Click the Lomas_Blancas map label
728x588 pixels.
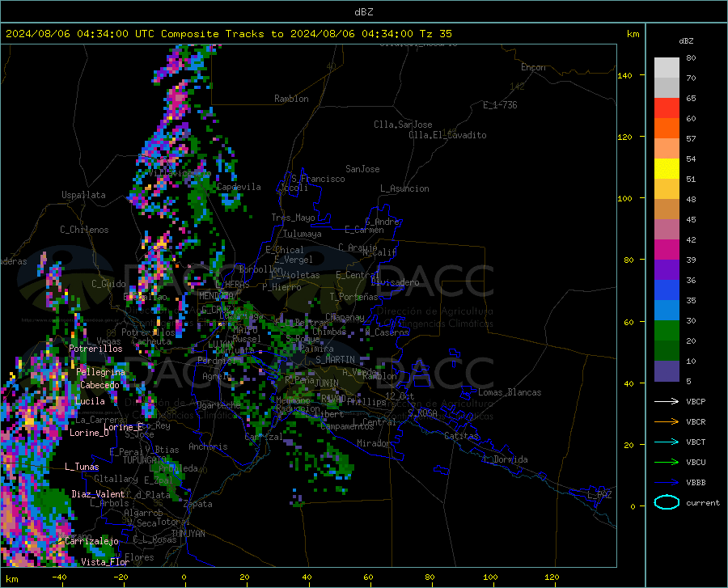tap(510, 392)
